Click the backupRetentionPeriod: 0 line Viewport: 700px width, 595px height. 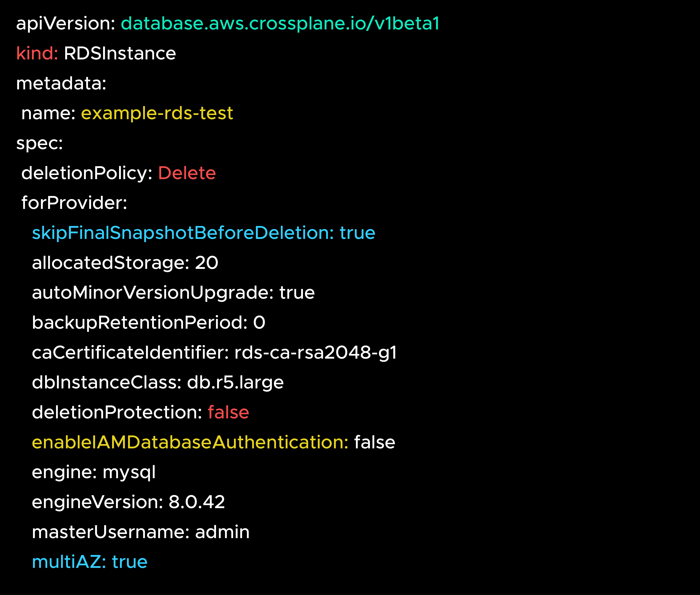coord(149,323)
